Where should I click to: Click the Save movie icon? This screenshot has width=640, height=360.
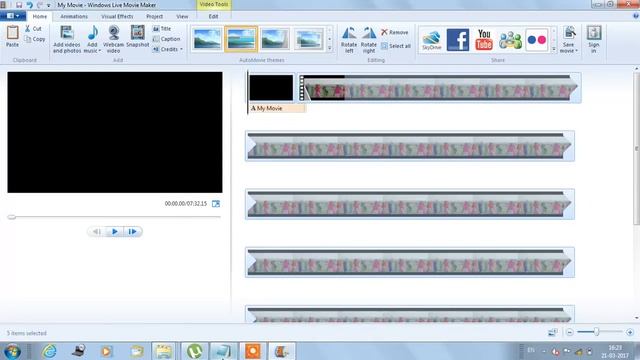click(569, 33)
